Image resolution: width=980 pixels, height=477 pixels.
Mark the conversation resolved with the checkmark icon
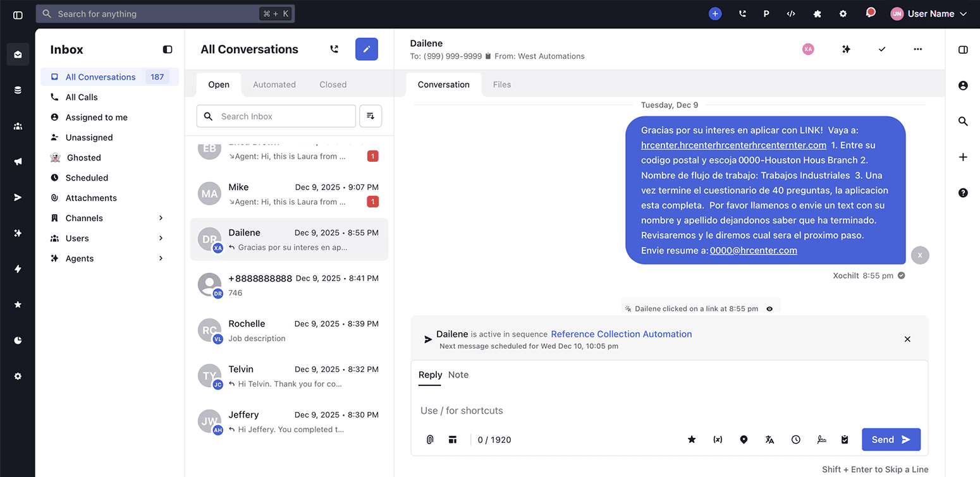coord(882,49)
